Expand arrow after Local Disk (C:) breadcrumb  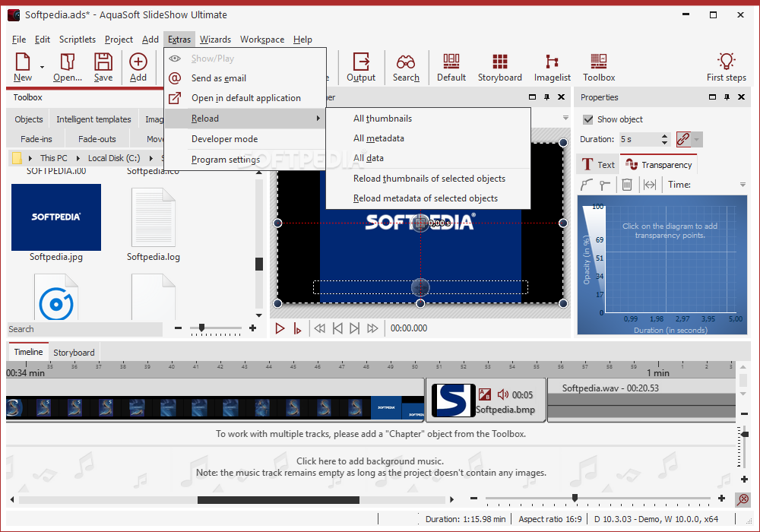(x=151, y=158)
